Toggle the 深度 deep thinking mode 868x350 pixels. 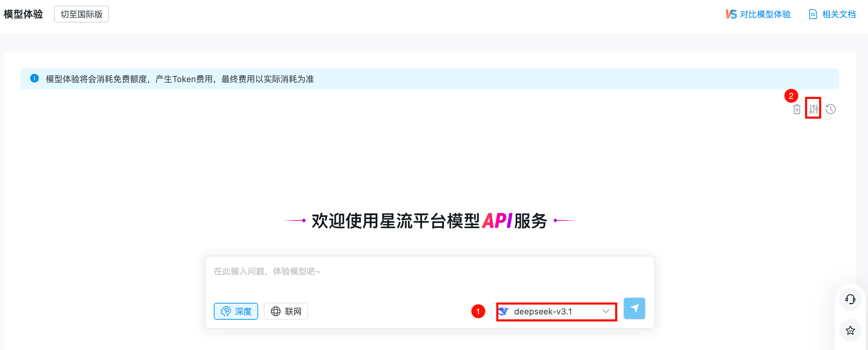click(x=236, y=311)
